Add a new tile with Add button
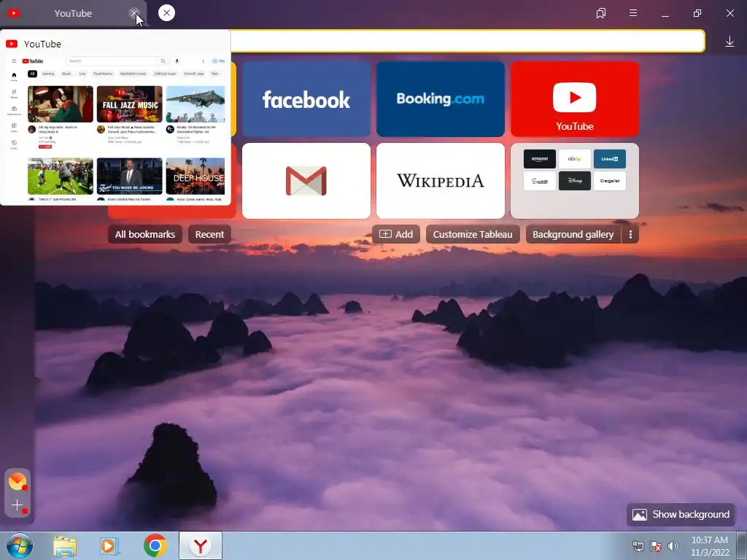Viewport: 747px width, 560px height. 396,234
